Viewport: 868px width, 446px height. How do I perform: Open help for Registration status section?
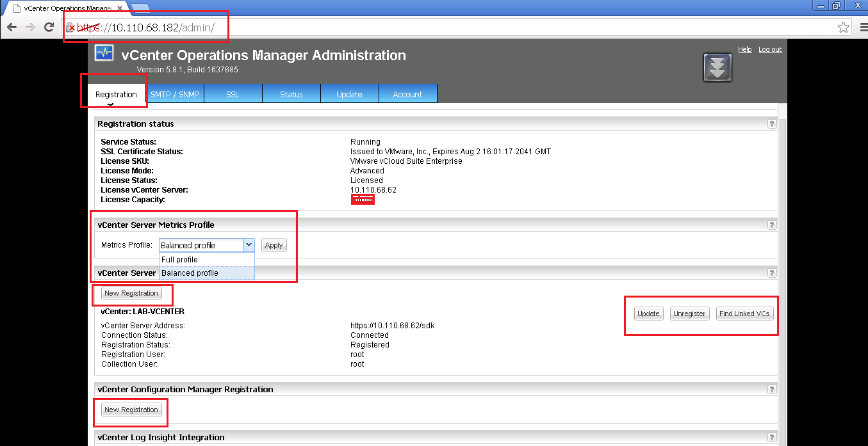coord(772,124)
